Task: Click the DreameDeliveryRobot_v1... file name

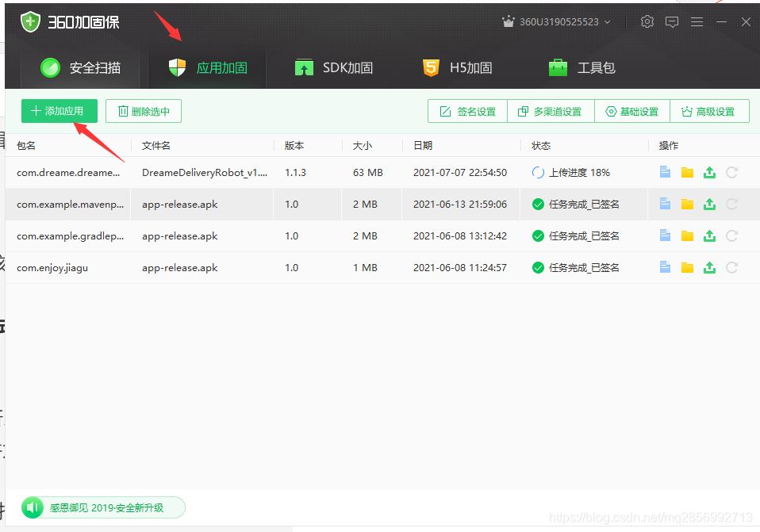Action: [205, 173]
